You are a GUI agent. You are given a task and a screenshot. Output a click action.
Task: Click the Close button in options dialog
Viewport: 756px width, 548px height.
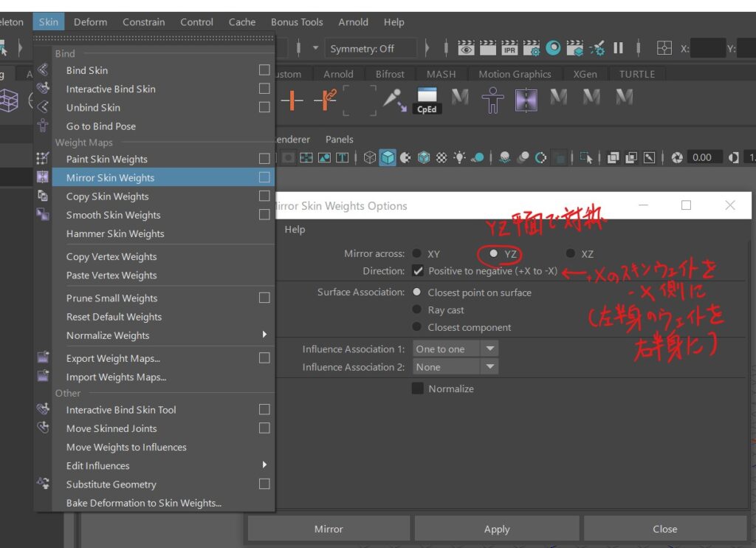[x=665, y=529]
